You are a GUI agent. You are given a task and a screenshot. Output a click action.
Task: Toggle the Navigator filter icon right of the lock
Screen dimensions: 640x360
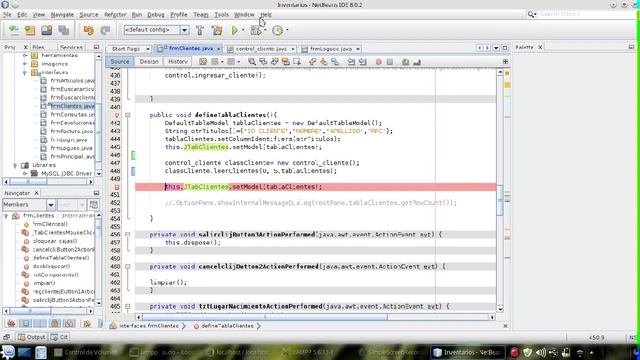(x=69, y=323)
